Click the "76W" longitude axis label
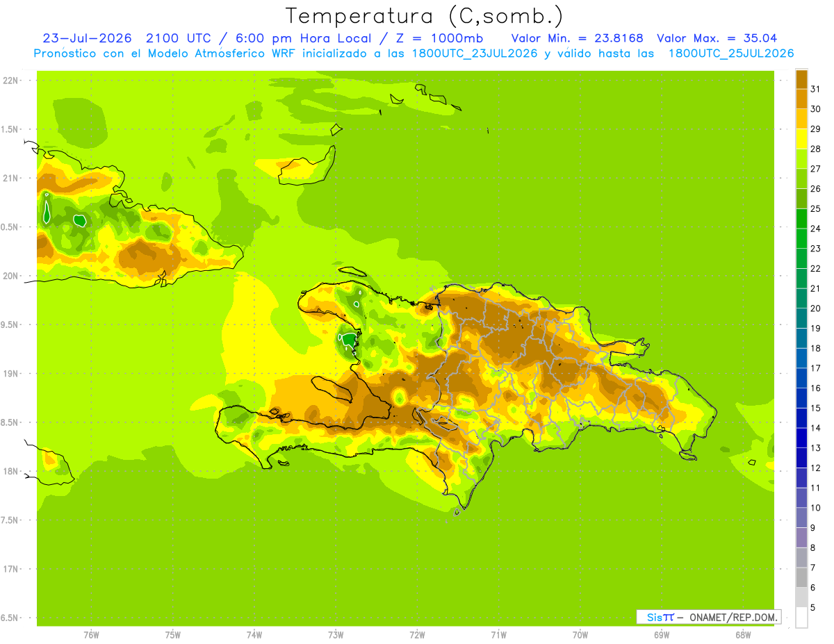The height and width of the screenshot is (644, 834). click(91, 635)
